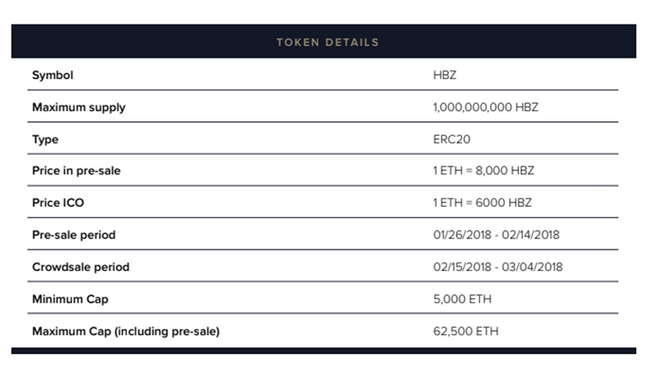This screenshot has height=380, width=671.
Task: Click the 5,000 ETH value
Action: point(462,299)
